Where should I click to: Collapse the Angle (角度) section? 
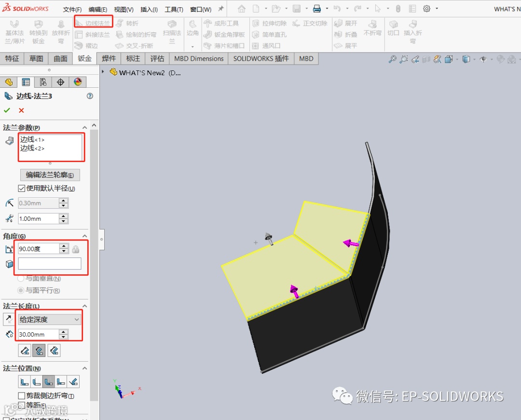click(85, 236)
